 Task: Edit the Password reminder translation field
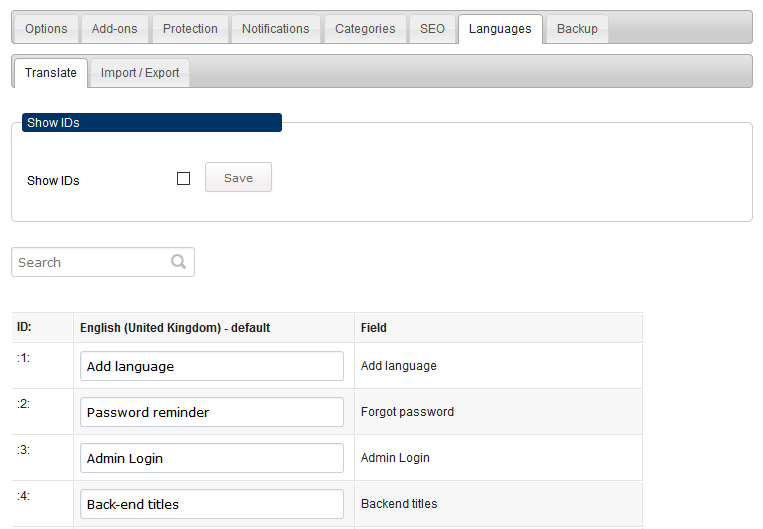click(x=212, y=412)
